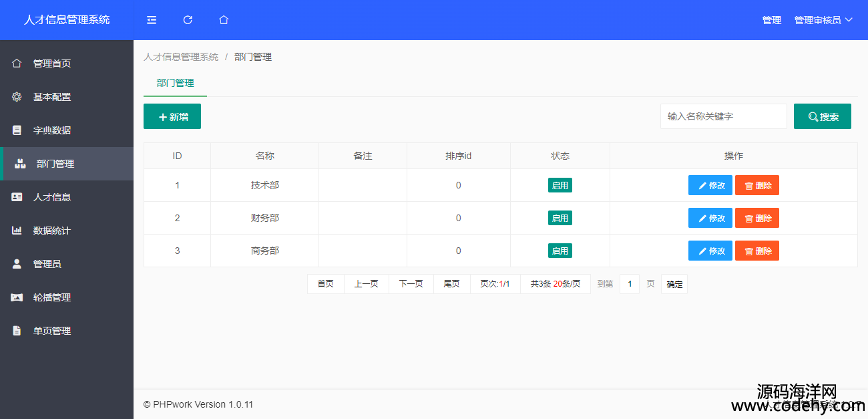The height and width of the screenshot is (419, 868).
Task: Click the refresh icon in top bar
Action: tap(188, 20)
